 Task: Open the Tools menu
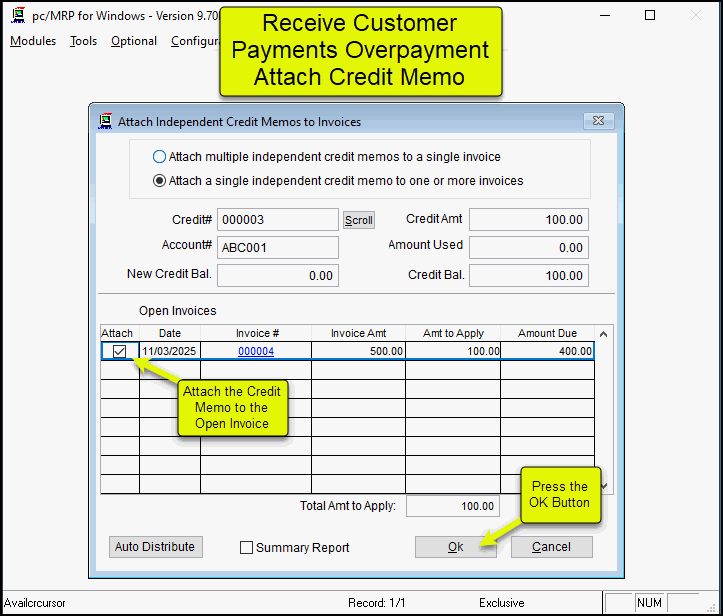click(x=84, y=41)
